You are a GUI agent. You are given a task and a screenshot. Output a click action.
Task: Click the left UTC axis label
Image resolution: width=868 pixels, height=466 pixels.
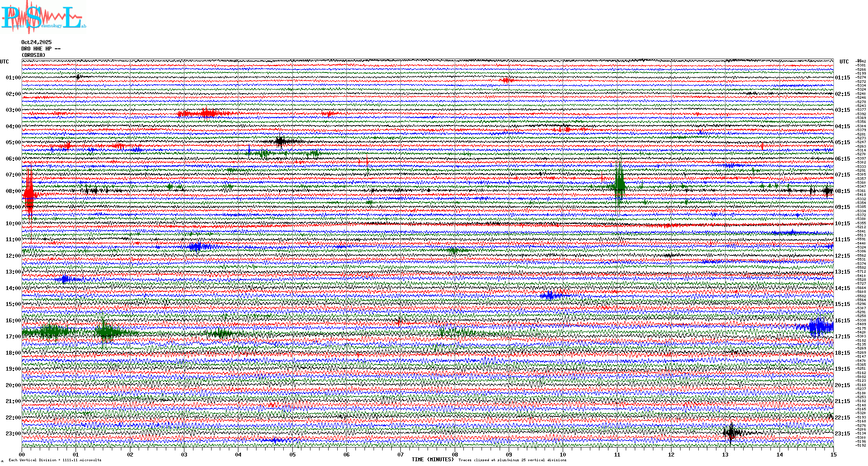pyautogui.click(x=4, y=62)
